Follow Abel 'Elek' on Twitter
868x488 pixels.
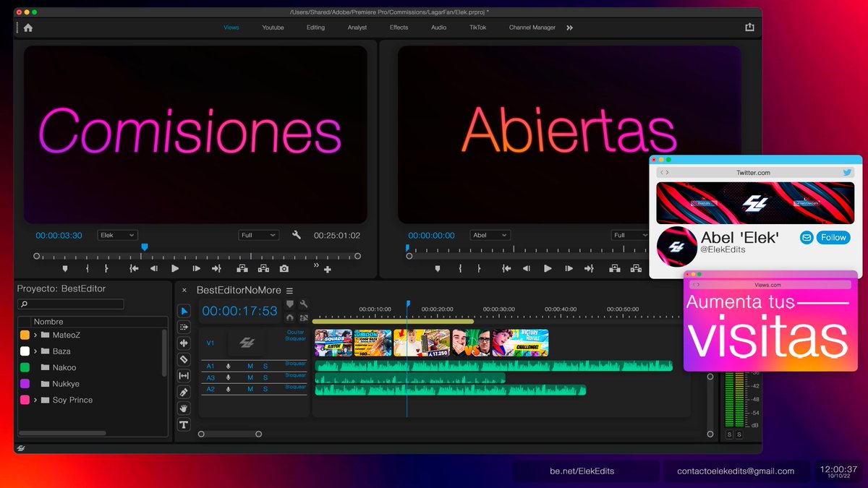(x=833, y=237)
